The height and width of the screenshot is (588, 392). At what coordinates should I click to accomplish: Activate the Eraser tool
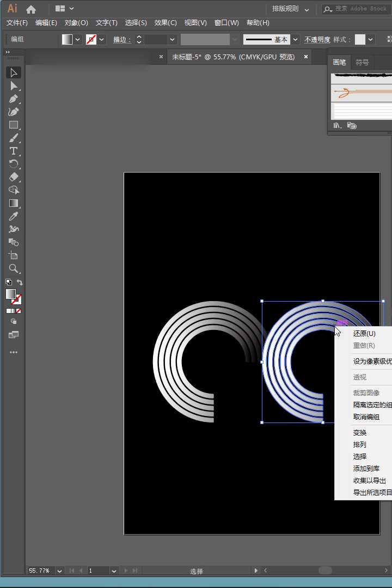(14, 177)
